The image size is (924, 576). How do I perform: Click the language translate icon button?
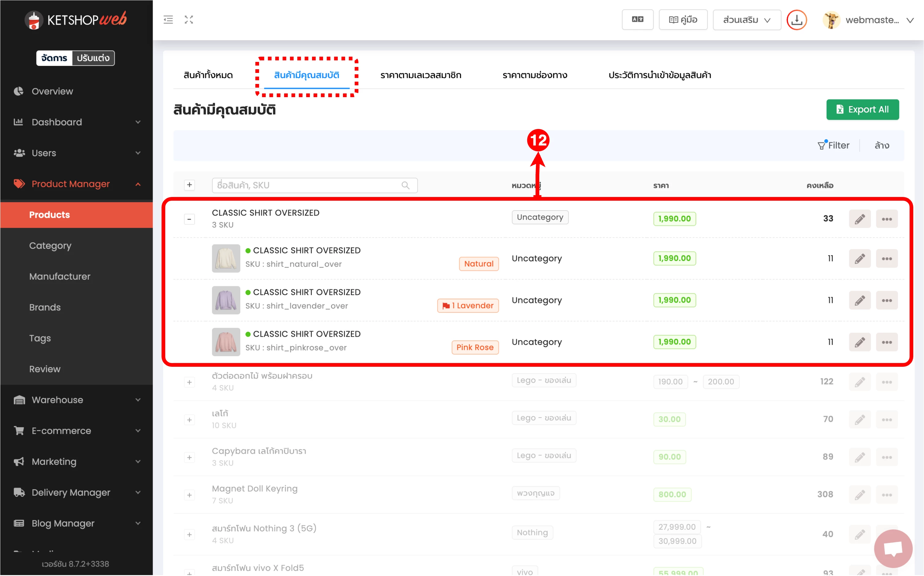[637, 20]
